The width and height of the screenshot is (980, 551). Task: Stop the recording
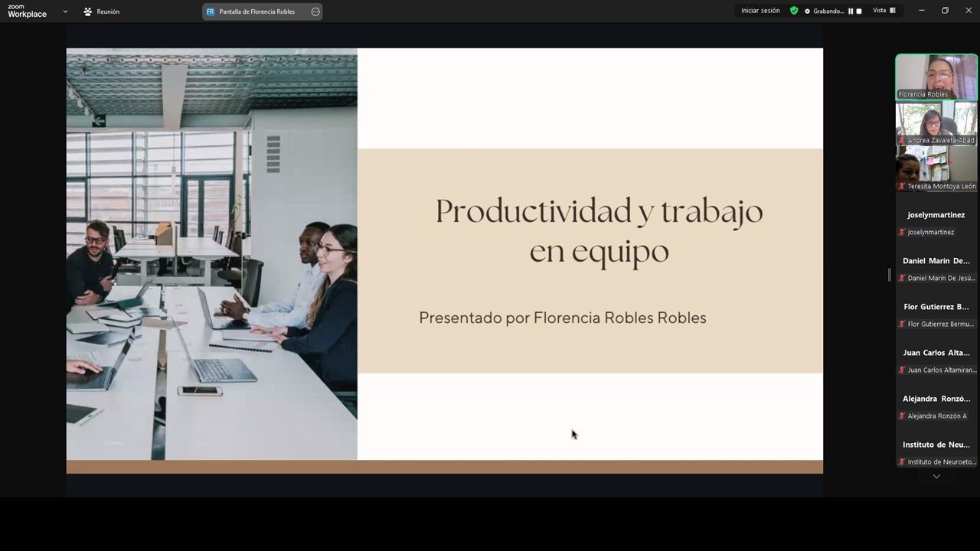(859, 11)
